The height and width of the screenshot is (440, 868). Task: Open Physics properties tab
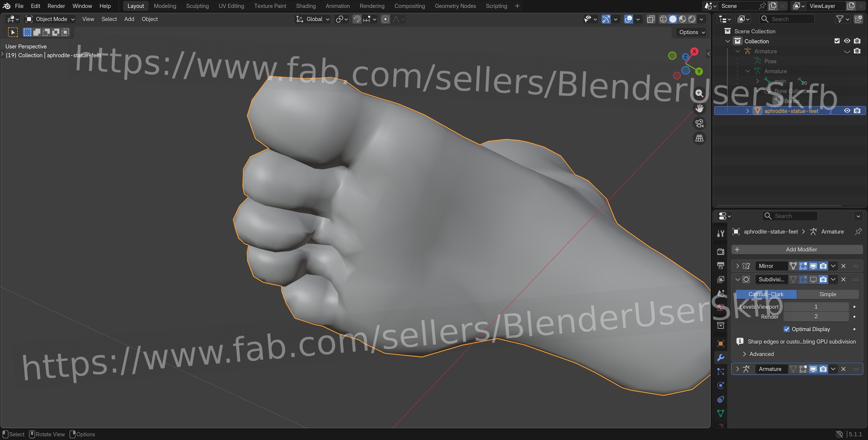pyautogui.click(x=720, y=385)
